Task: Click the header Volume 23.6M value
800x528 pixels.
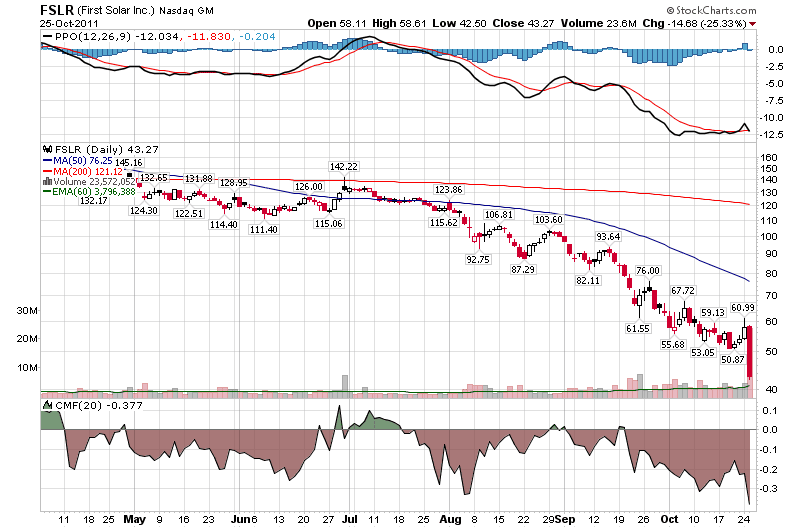Action: [598, 23]
